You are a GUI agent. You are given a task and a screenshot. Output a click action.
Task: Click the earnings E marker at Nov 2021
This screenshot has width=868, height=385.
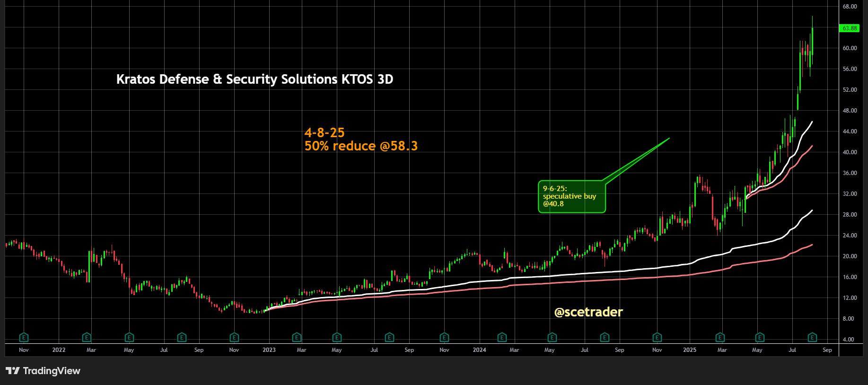click(24, 337)
